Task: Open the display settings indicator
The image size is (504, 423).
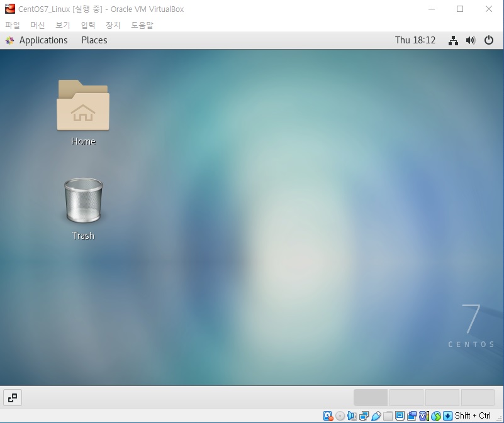Action: point(400,416)
